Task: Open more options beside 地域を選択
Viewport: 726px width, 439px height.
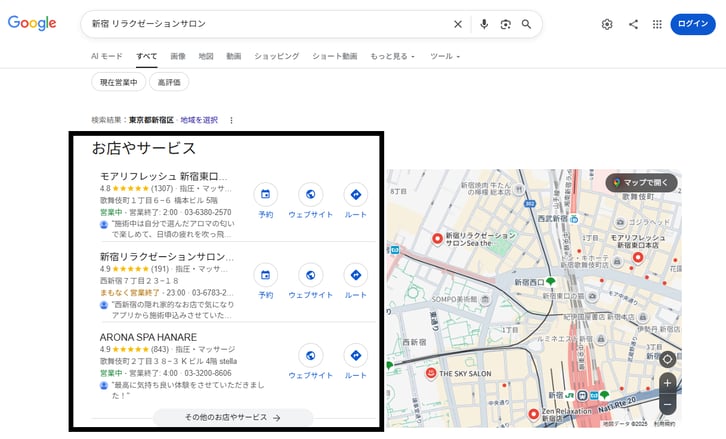Action: point(231,120)
